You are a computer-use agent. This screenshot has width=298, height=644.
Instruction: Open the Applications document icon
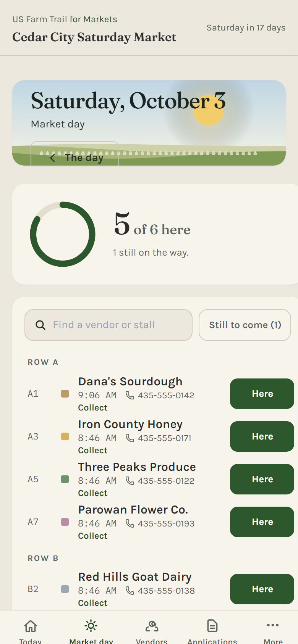click(x=212, y=626)
